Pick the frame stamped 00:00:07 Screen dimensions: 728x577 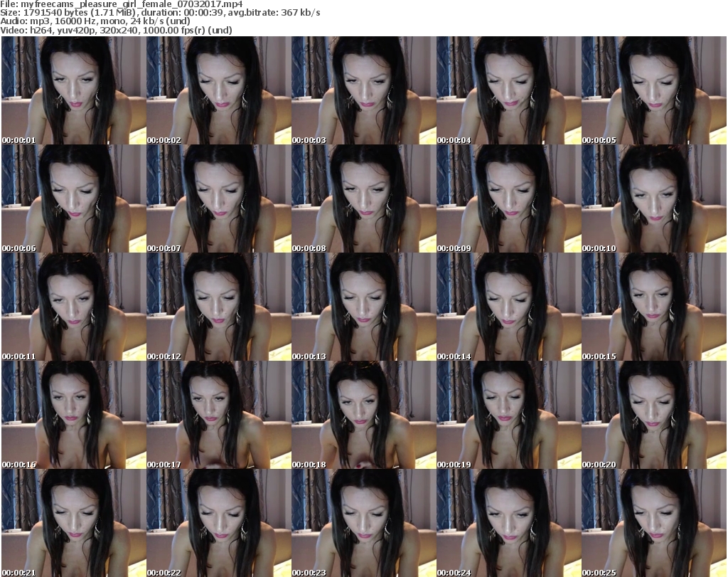click(219, 198)
